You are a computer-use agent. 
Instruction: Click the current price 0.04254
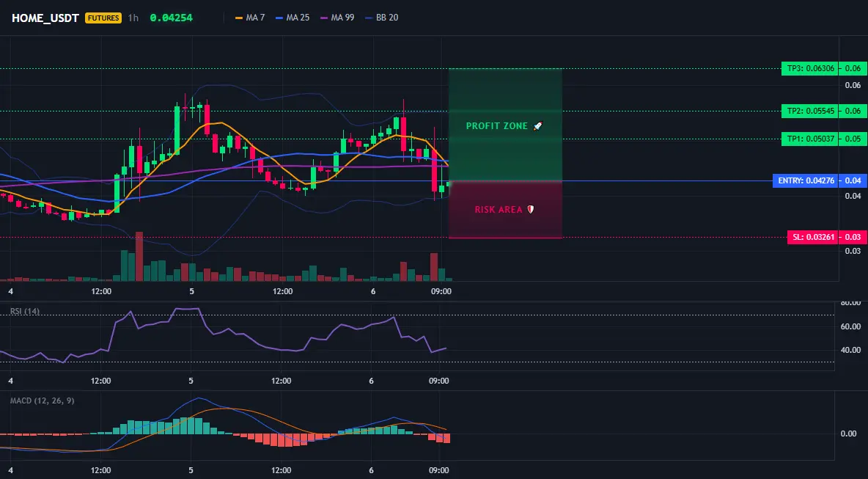click(171, 18)
